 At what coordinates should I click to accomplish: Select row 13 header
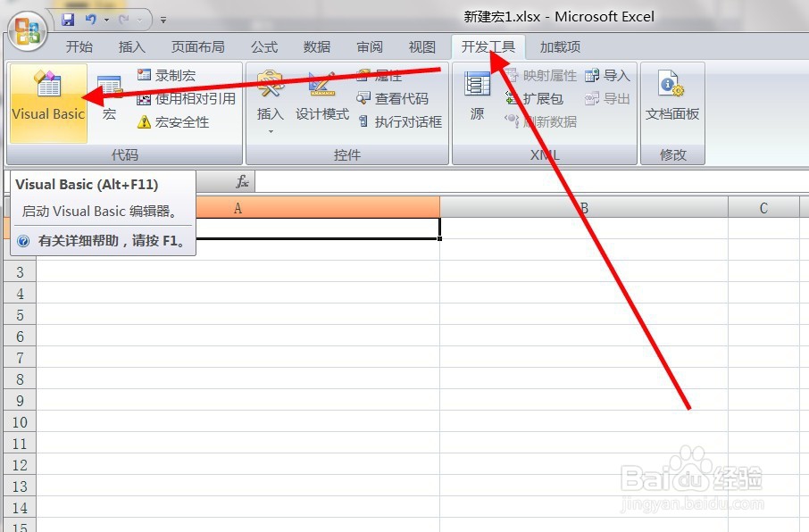coord(21,486)
